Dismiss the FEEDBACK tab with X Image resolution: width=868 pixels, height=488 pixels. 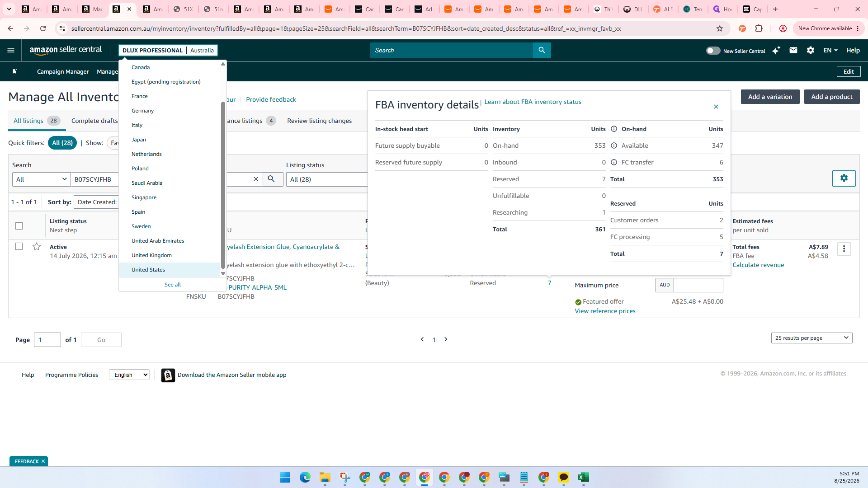[43, 461]
